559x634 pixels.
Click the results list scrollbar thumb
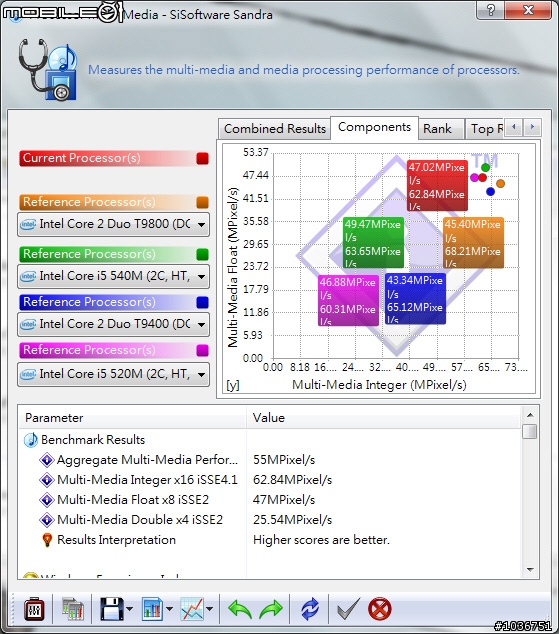(529, 431)
